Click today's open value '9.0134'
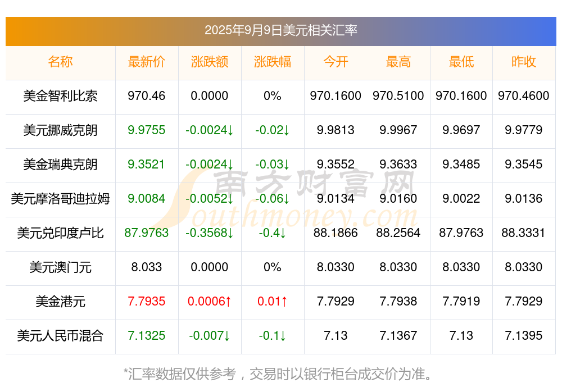The width and height of the screenshot is (562, 392). click(x=336, y=198)
